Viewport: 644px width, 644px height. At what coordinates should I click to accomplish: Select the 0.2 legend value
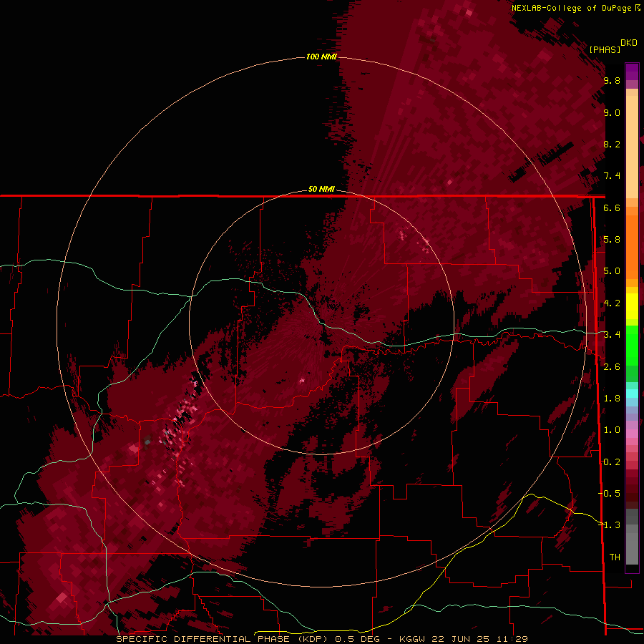pyautogui.click(x=612, y=462)
